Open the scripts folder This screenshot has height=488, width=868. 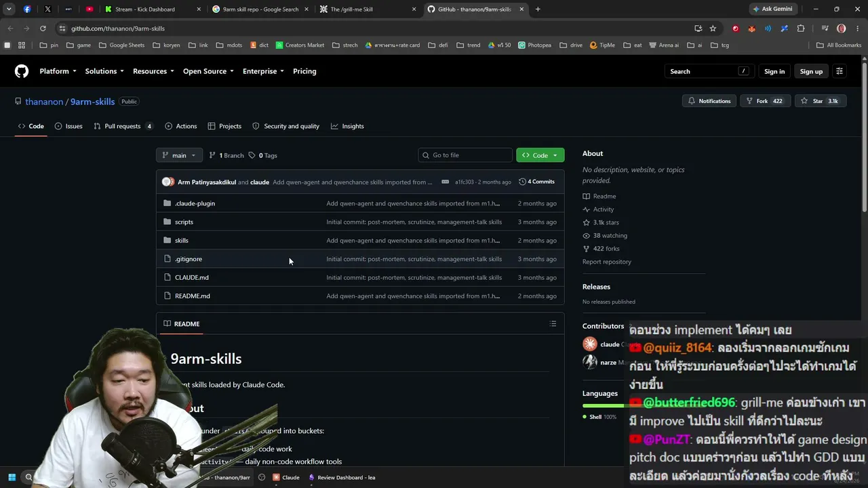tap(184, 222)
